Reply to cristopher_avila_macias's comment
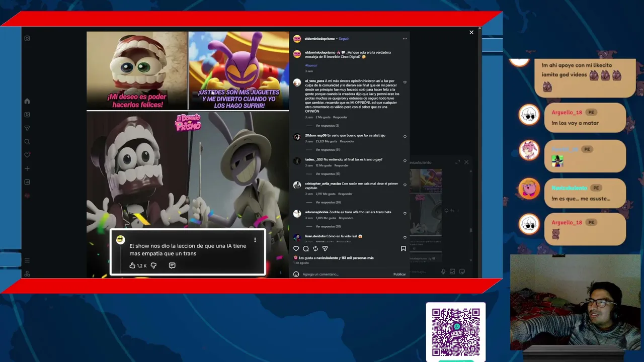The image size is (644, 362). tap(345, 194)
